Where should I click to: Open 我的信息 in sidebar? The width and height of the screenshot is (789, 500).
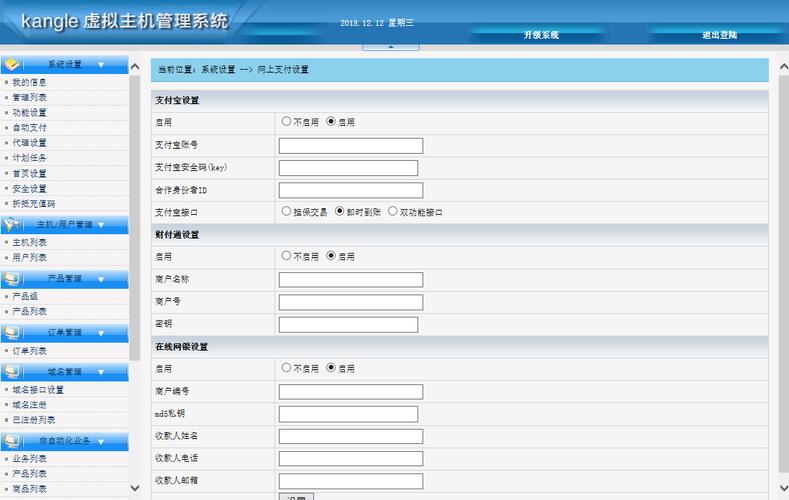coord(29,82)
